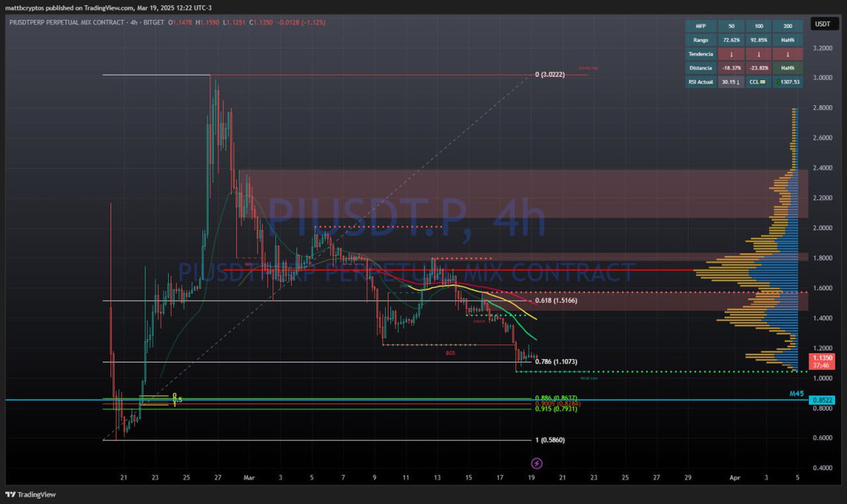Image resolution: width=847 pixels, height=504 pixels.
Task: Click the 2.4000 price axis label
Action: coord(824,168)
